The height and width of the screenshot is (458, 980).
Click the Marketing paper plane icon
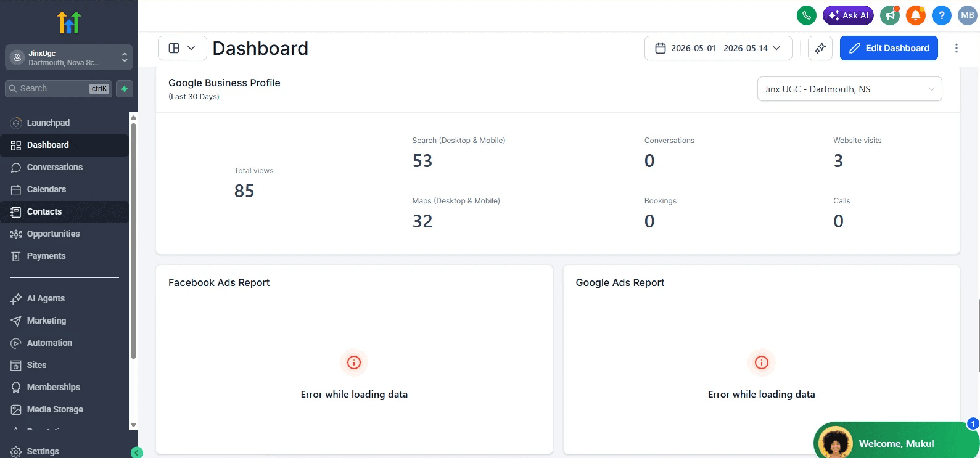pos(16,321)
